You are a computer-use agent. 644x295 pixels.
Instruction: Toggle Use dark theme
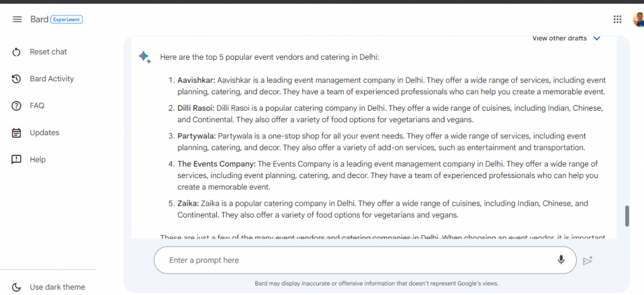pos(48,287)
